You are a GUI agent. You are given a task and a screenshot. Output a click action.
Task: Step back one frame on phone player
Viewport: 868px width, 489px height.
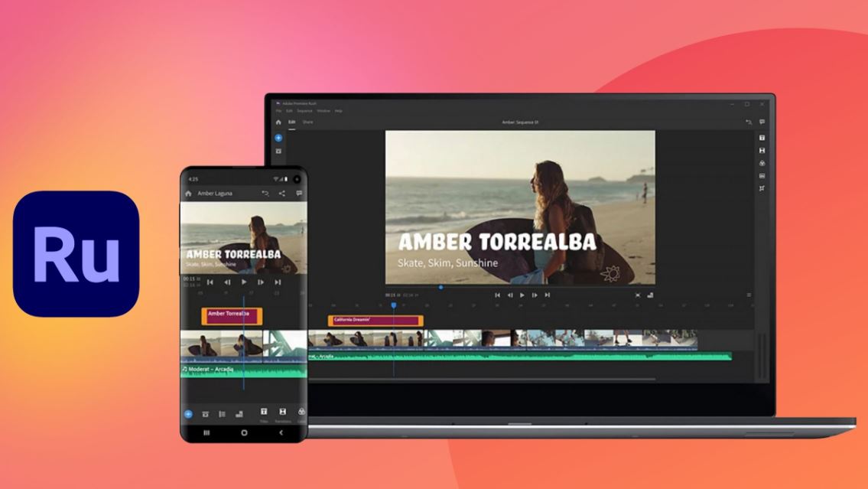(227, 282)
